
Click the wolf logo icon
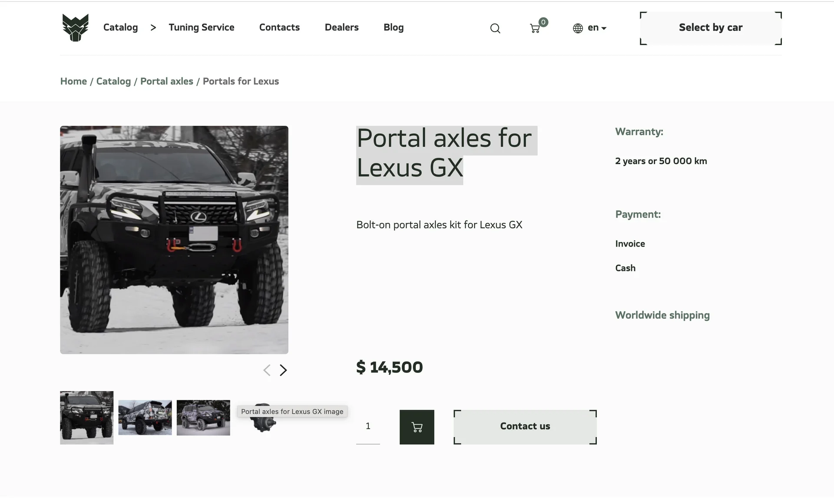coord(75,27)
